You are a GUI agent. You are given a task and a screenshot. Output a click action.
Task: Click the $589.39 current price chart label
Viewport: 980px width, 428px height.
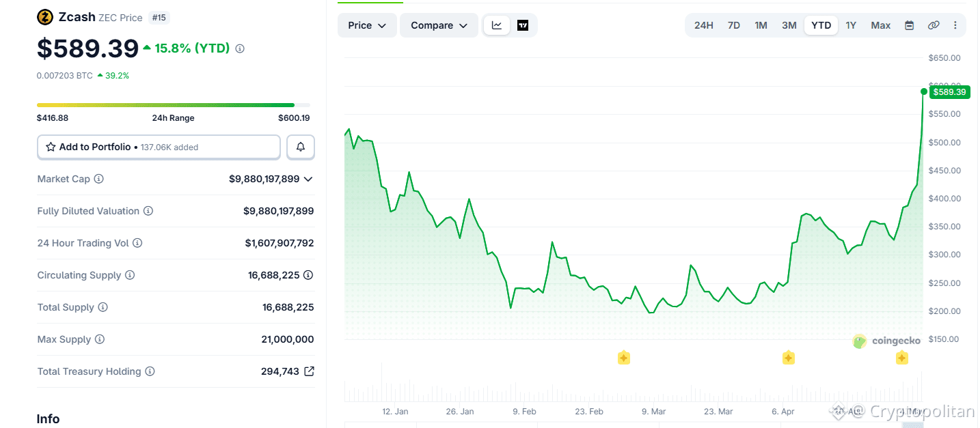coord(949,91)
